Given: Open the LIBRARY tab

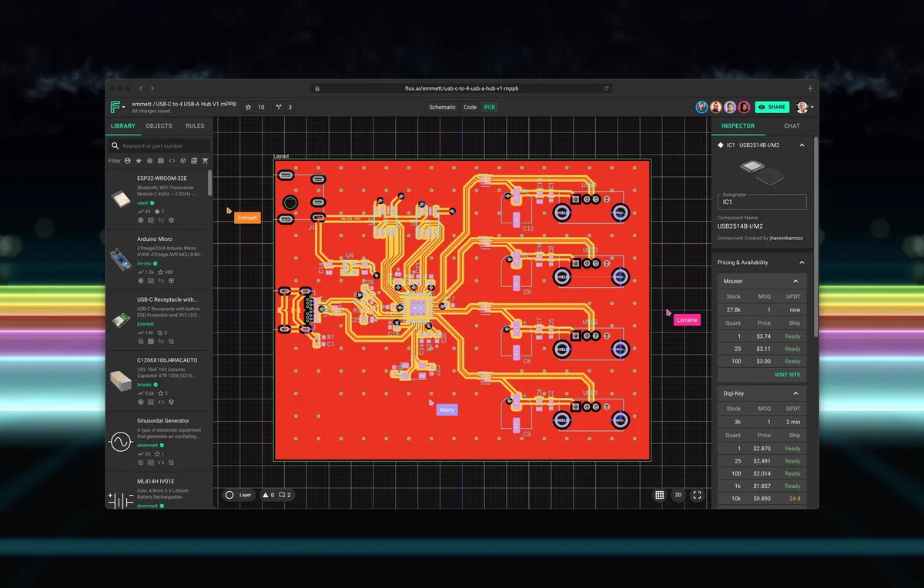Looking at the screenshot, I should [123, 125].
